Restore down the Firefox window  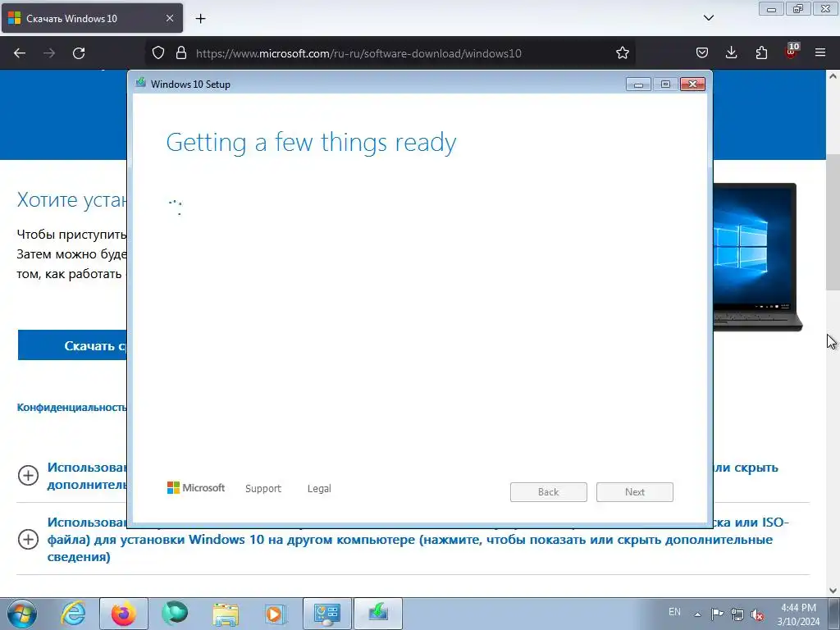tap(798, 9)
